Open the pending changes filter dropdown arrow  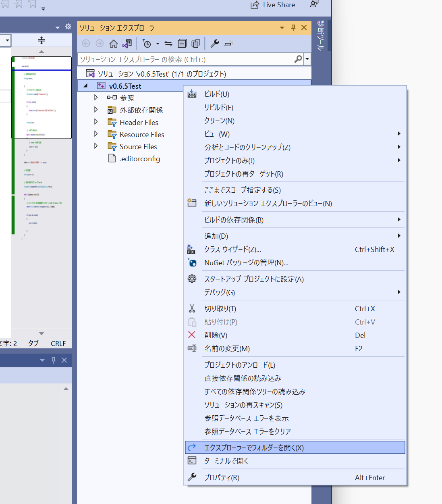click(x=158, y=44)
